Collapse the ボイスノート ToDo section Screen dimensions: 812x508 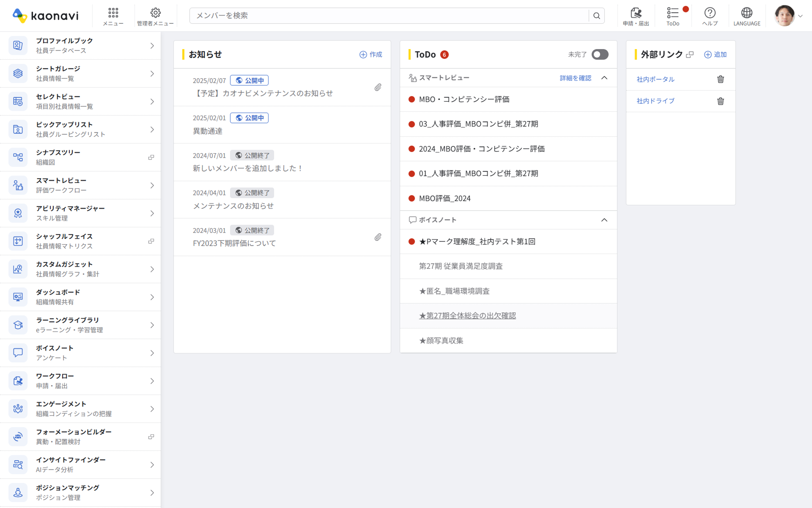(x=604, y=220)
